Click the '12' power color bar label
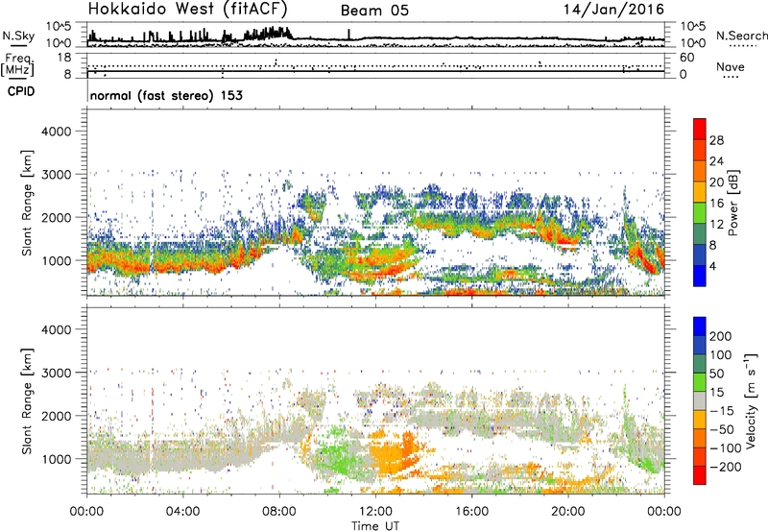 [x=716, y=225]
